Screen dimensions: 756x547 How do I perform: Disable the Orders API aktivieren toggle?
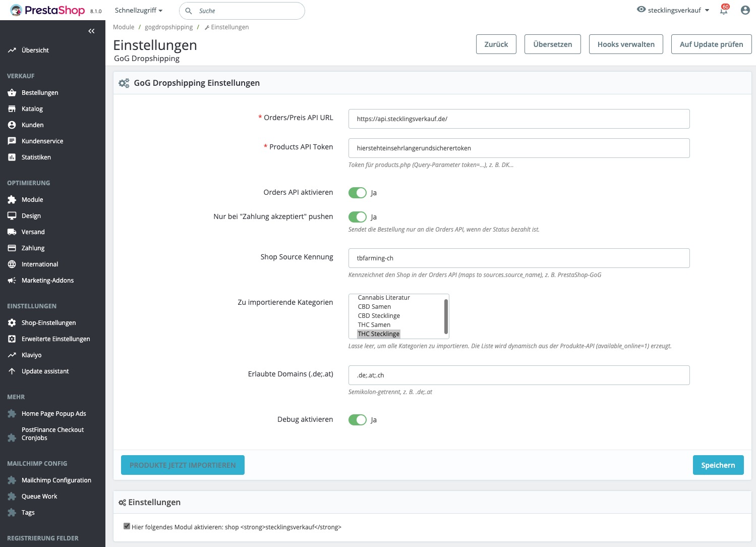click(358, 192)
